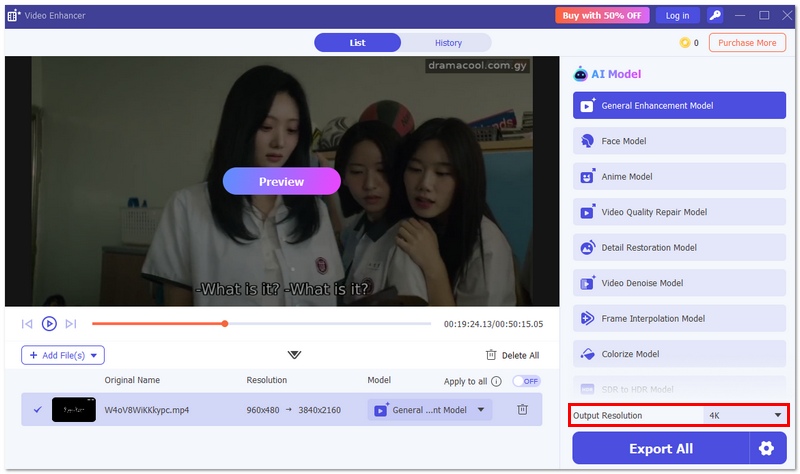Uncheck the W4oV8WiKKkypc.mp4 file checkmark

tap(37, 409)
